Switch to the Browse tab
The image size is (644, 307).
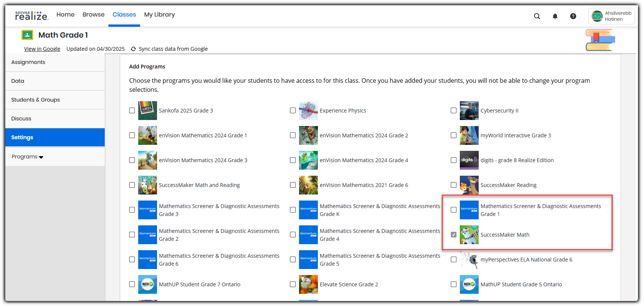93,15
